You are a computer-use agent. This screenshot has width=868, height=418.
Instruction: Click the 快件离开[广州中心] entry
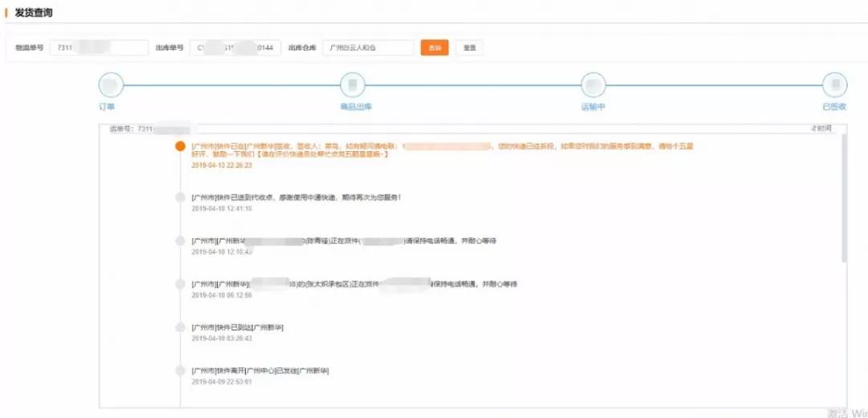click(260, 371)
